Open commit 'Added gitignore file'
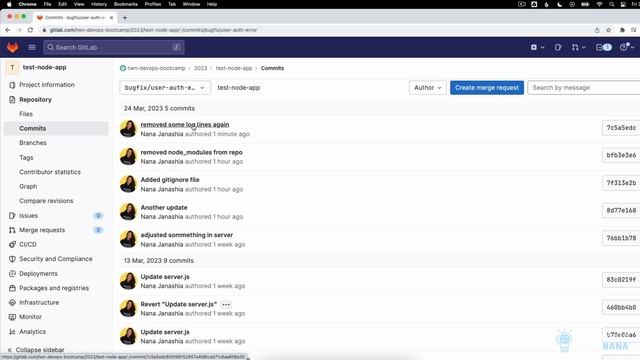The height and width of the screenshot is (360, 640). tap(170, 180)
